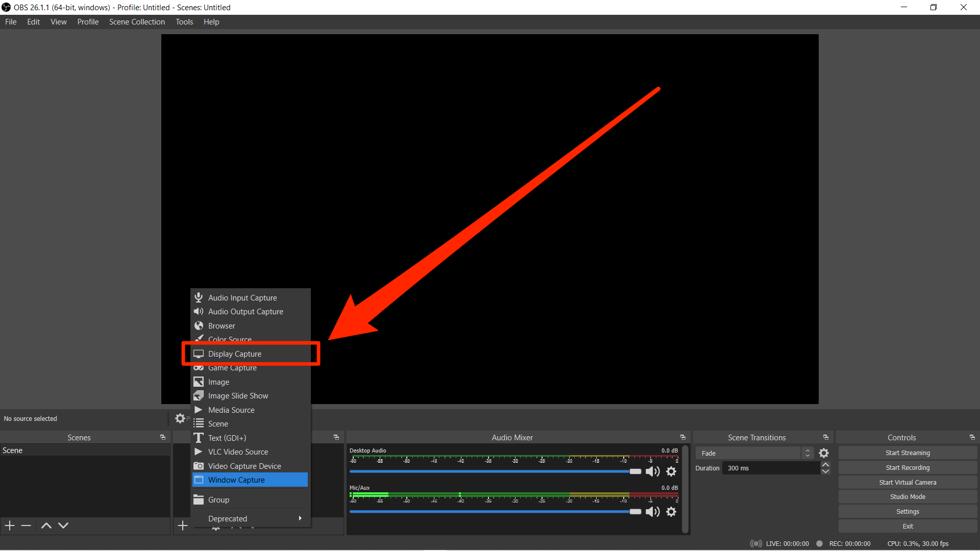Increase the transition duration stepper
The image size is (980, 551).
point(825,465)
